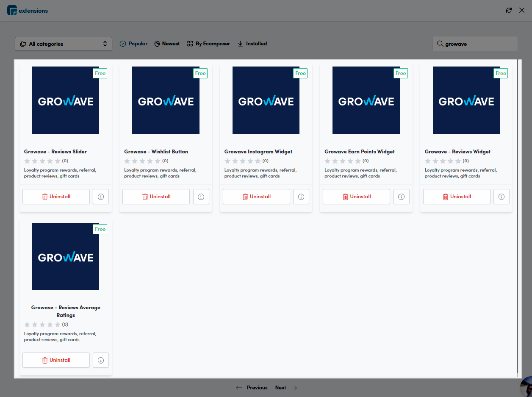Click the Free badge on Earn Points Widget card
Screen dimensions: 532x397
(401, 73)
